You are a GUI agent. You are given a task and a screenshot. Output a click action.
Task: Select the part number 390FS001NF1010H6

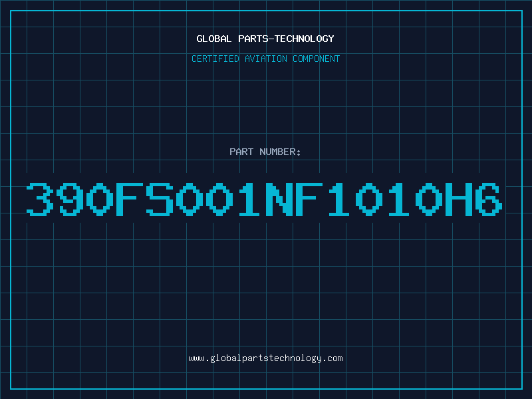(x=265, y=199)
